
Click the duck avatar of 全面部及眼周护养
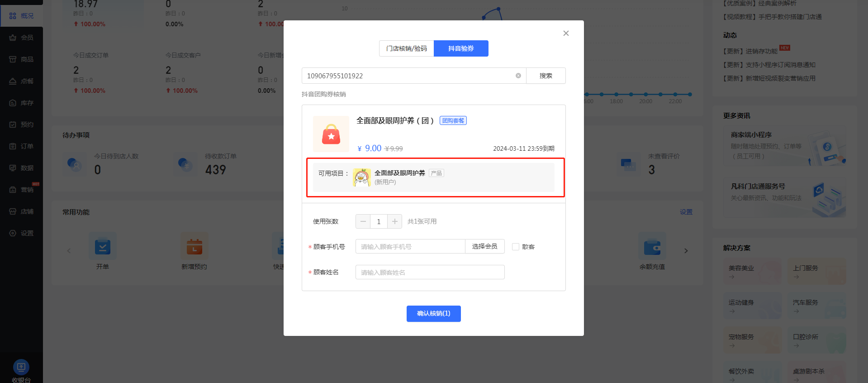click(x=362, y=177)
